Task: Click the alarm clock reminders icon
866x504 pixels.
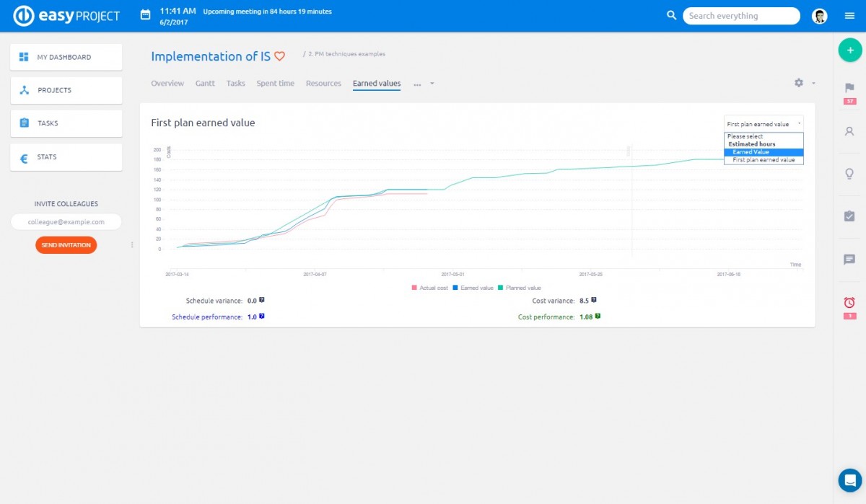Action: point(849,302)
